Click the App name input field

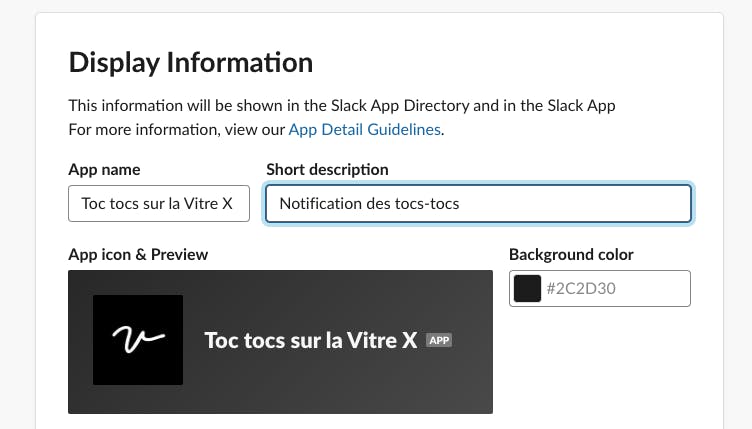159,204
